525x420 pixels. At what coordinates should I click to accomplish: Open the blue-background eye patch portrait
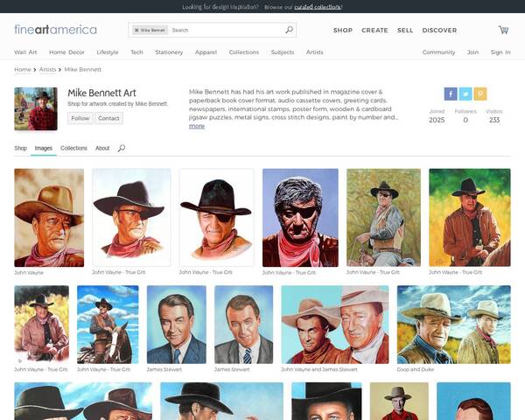point(300,218)
